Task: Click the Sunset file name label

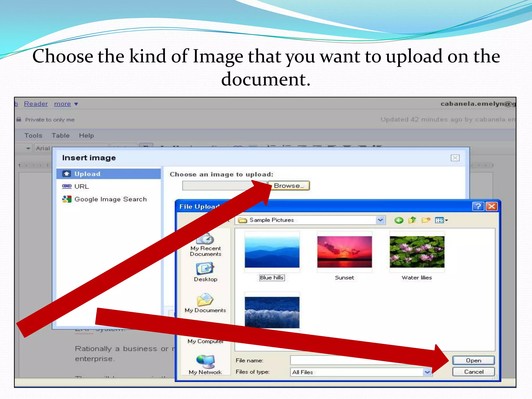Action: [344, 278]
